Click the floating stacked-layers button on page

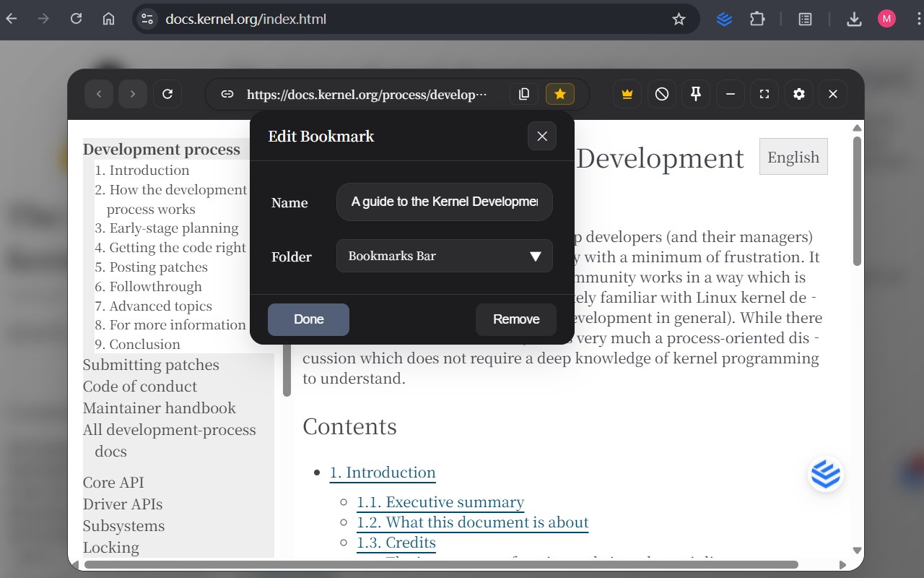point(826,475)
